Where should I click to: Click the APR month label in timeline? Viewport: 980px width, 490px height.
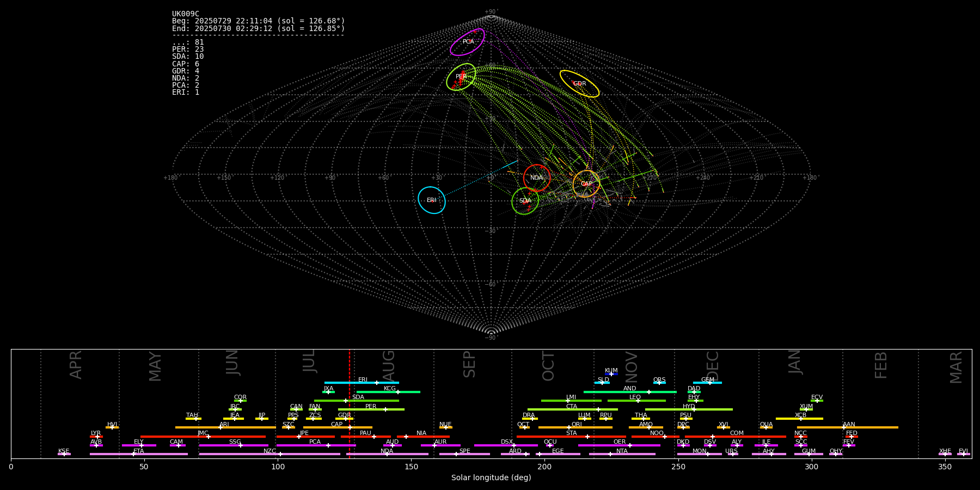[x=76, y=365]
